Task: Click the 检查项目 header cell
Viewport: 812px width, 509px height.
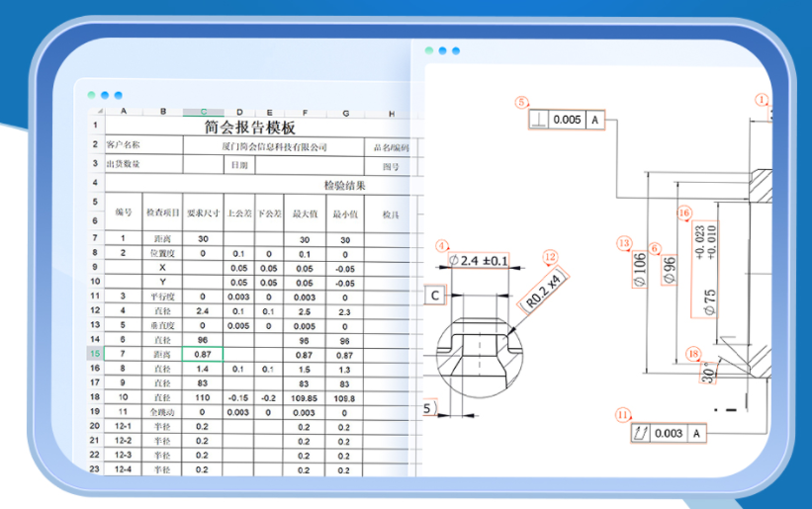Action: pyautogui.click(x=162, y=212)
